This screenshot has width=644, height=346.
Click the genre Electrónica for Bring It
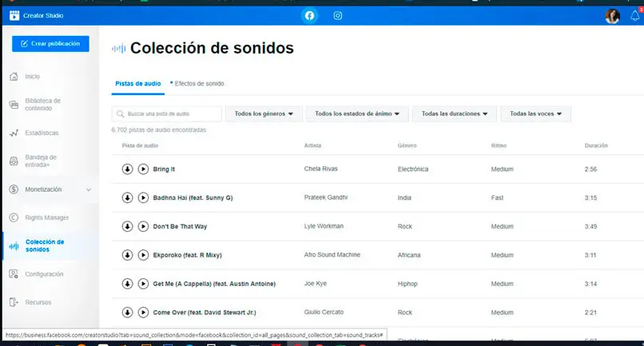tap(413, 169)
